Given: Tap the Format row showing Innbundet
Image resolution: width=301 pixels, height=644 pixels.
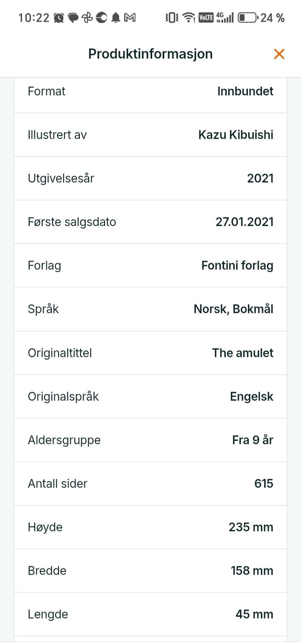Looking at the screenshot, I should (150, 91).
